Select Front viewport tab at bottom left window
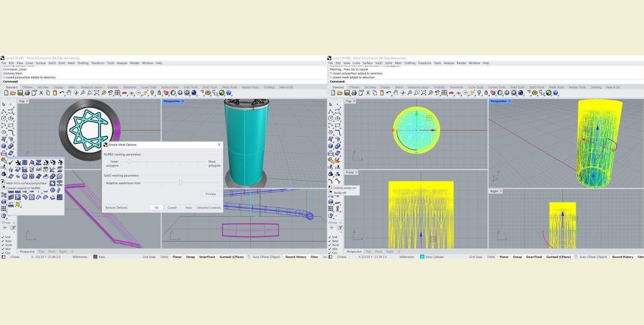The image size is (644, 325). click(x=52, y=251)
